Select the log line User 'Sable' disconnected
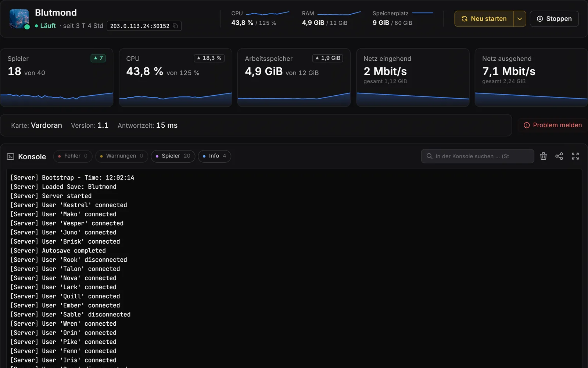The image size is (588, 368). click(x=71, y=315)
